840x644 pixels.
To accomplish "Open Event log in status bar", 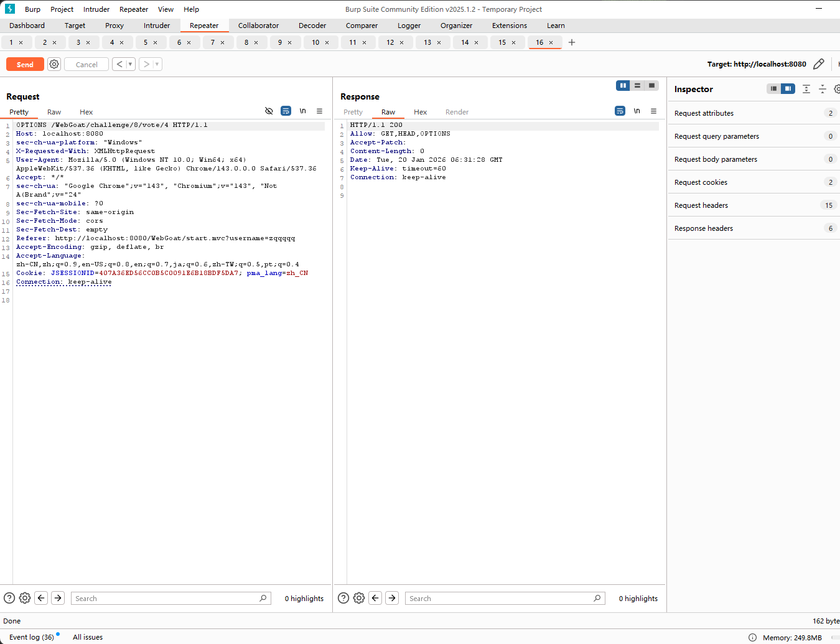I will coord(31,637).
